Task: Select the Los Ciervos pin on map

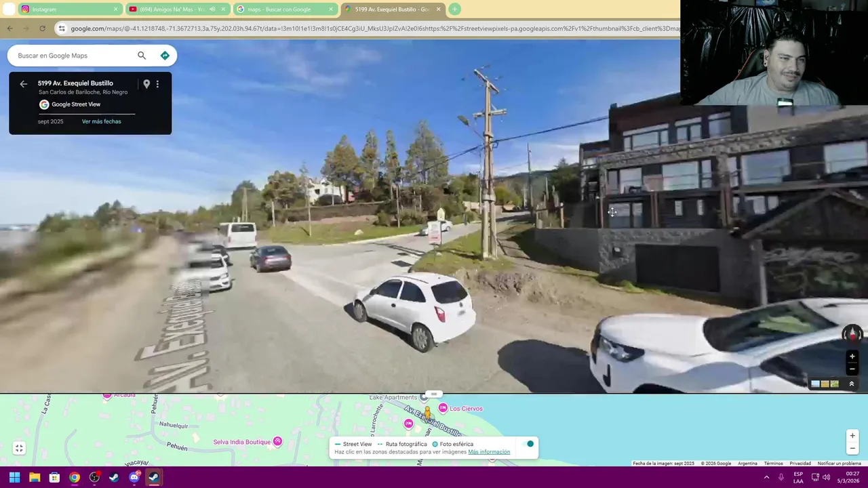Action: click(443, 408)
